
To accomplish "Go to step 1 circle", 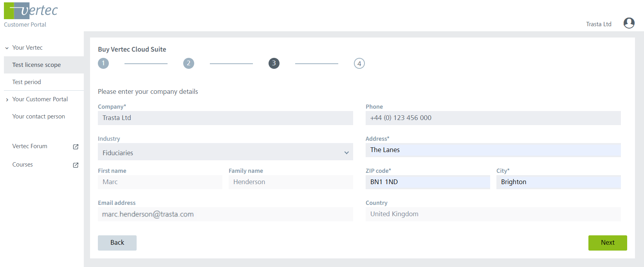I will pyautogui.click(x=103, y=63).
